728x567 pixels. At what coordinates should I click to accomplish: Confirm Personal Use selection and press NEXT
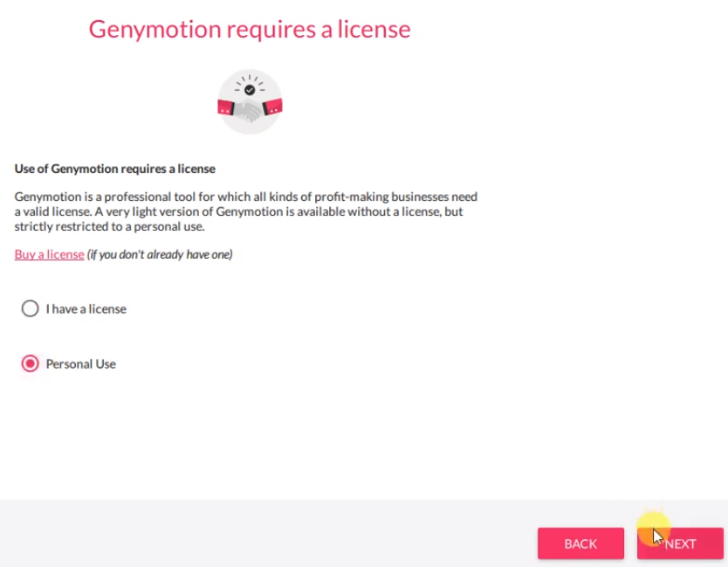click(x=680, y=543)
